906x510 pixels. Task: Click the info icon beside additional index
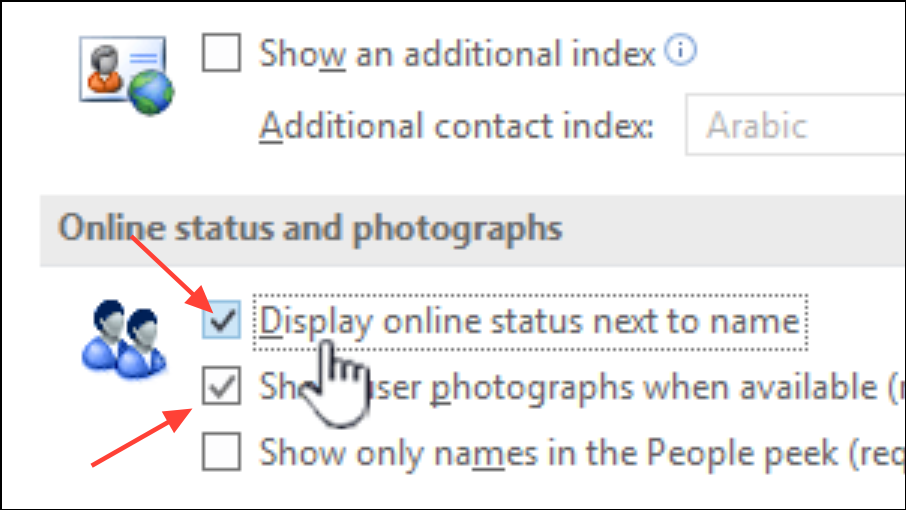[x=681, y=51]
